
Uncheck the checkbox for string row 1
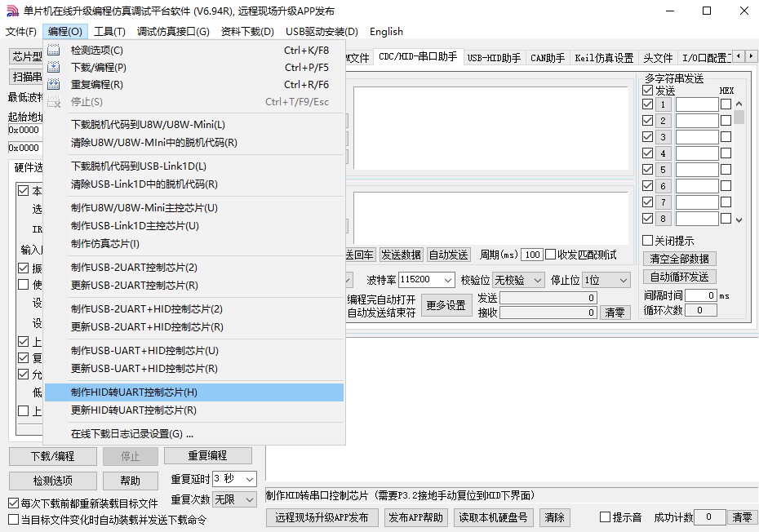click(648, 104)
